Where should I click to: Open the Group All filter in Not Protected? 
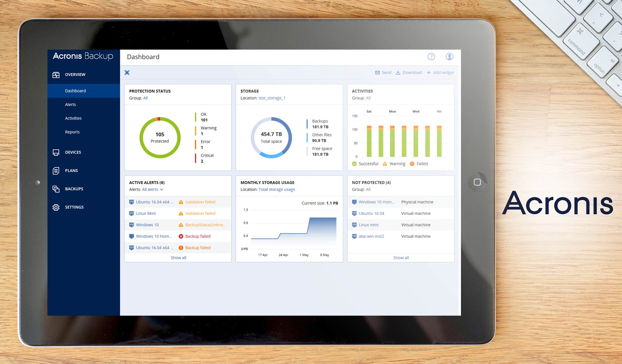[368, 189]
